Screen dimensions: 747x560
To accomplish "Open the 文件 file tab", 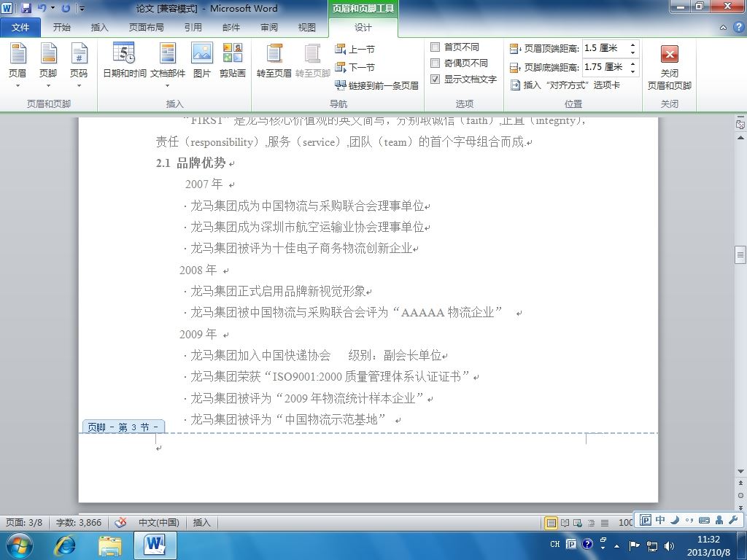I will [x=20, y=27].
